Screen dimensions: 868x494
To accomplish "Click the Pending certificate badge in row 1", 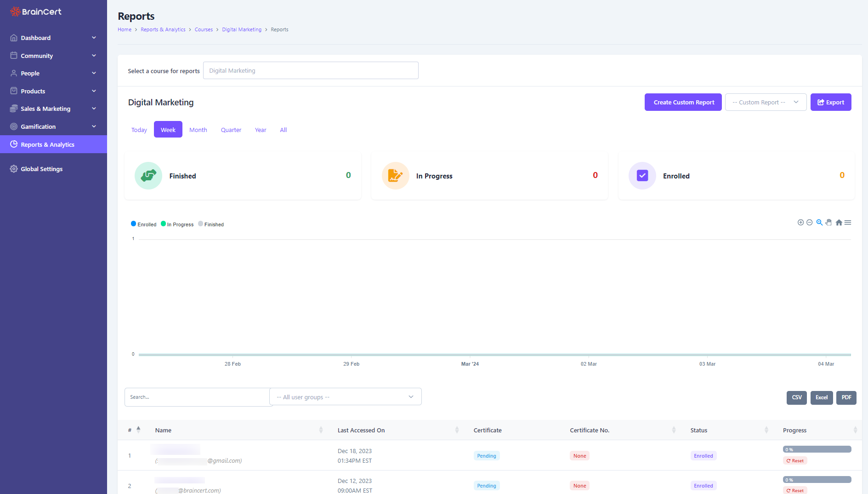I will (487, 456).
